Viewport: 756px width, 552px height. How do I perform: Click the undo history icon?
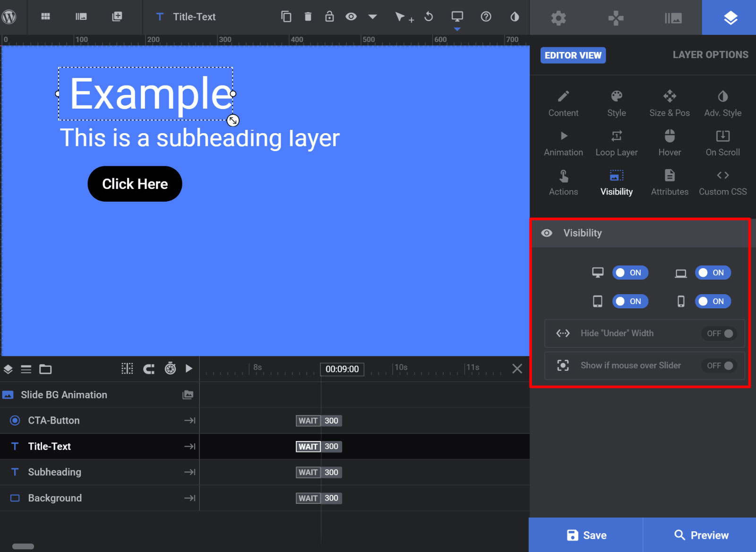click(429, 17)
